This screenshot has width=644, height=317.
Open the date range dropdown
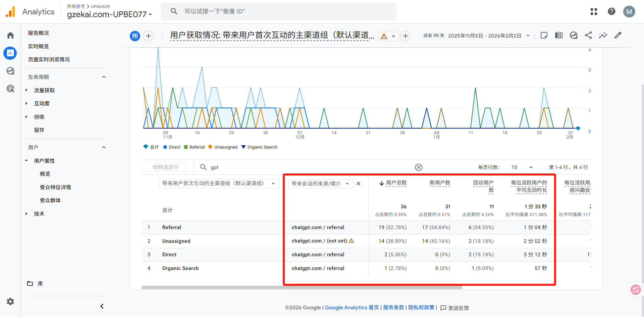coord(528,36)
